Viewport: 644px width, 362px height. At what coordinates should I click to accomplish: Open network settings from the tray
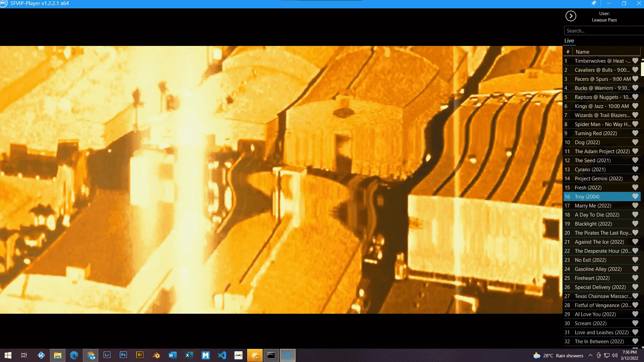point(607,355)
